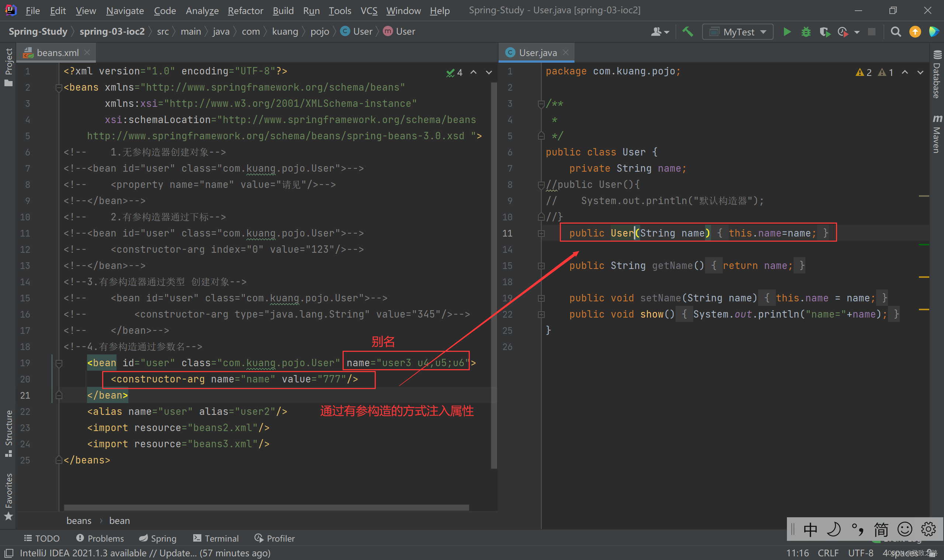Toggle IME Chinese/English mode button
The image size is (944, 560).
pos(811,529)
